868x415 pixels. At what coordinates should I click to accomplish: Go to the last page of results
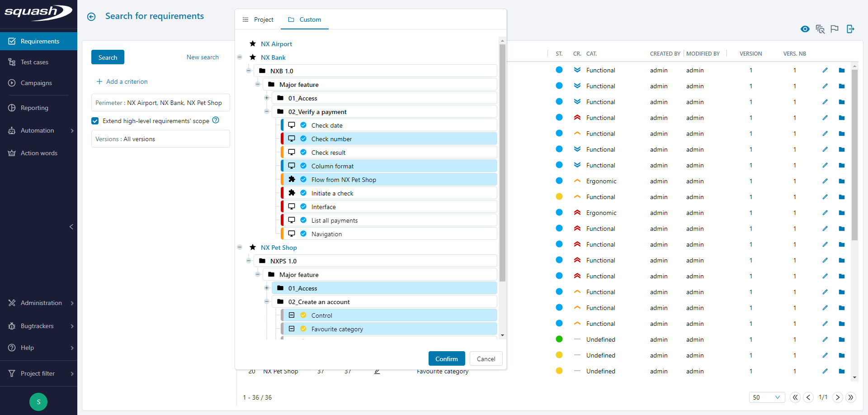(x=851, y=397)
